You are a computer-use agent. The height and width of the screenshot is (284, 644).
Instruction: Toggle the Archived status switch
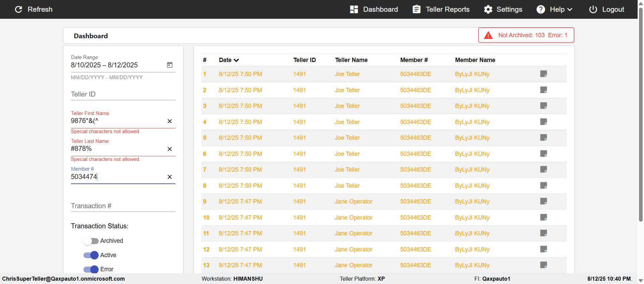pos(91,241)
